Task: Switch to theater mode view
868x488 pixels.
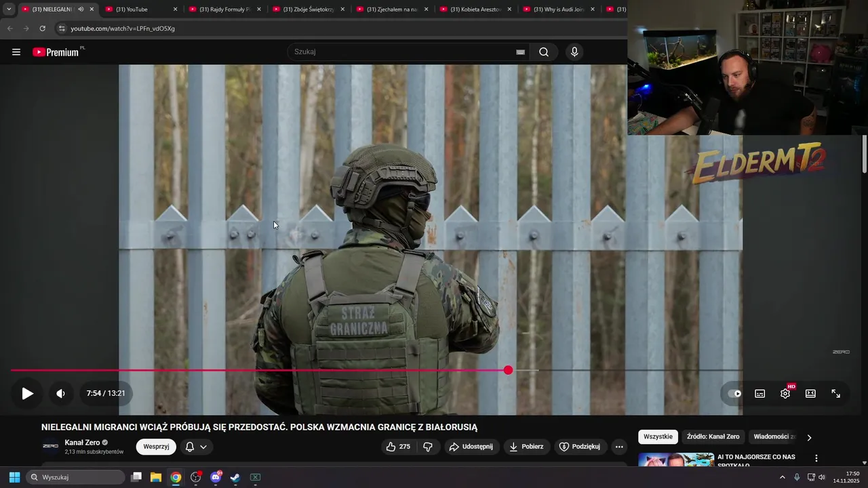Action: coord(810,393)
